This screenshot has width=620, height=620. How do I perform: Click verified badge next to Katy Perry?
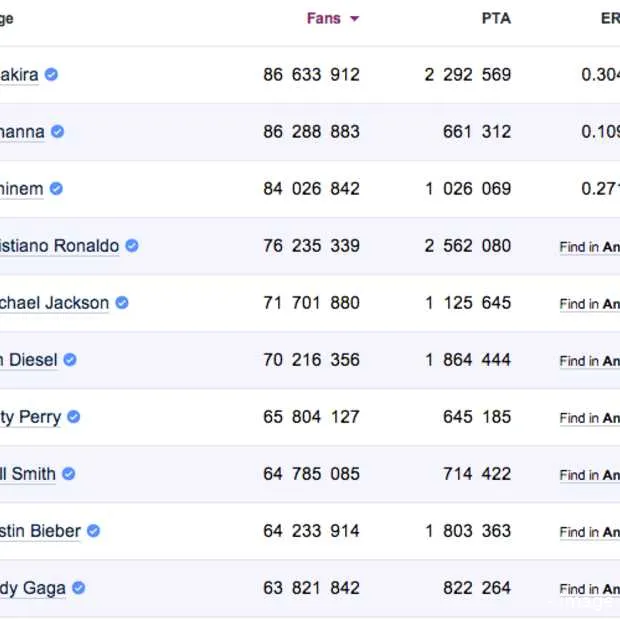pos(74,416)
